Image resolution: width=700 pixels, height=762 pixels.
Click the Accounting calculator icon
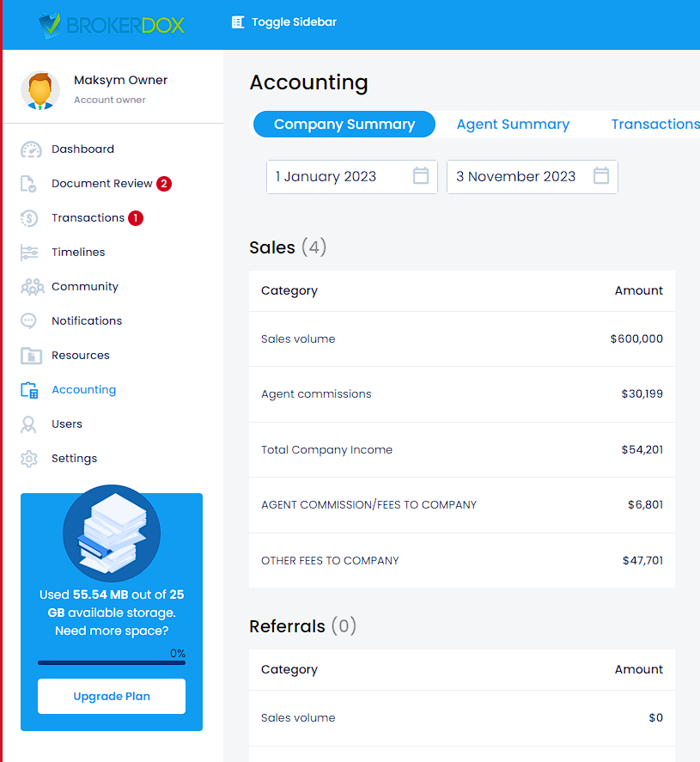[x=29, y=390]
